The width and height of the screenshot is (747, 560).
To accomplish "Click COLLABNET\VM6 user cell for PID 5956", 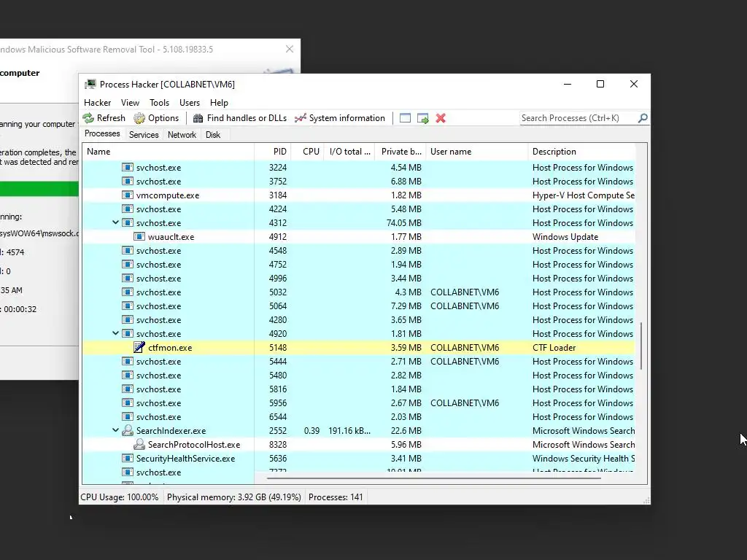I will [x=465, y=402].
